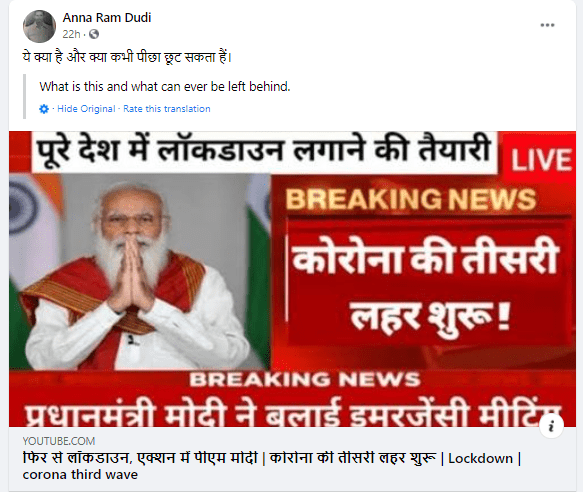
Task: Click the globe public-audience icon
Action: pos(94,34)
